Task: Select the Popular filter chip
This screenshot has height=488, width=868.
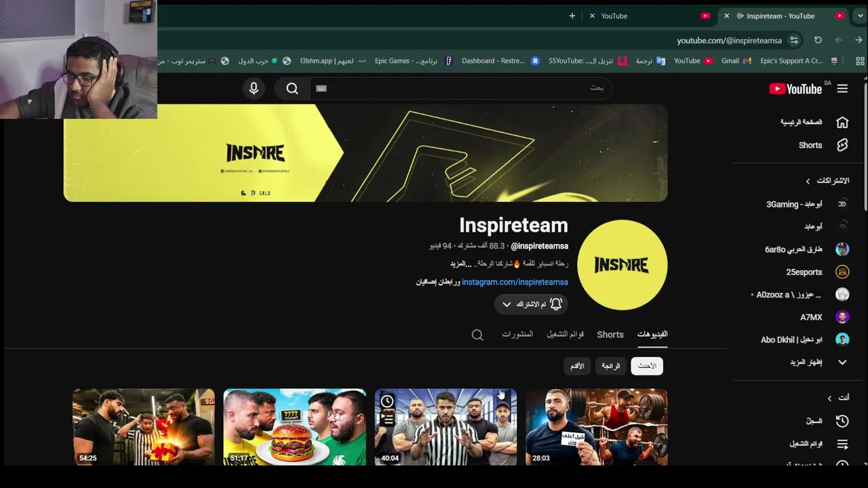Action: click(x=611, y=366)
